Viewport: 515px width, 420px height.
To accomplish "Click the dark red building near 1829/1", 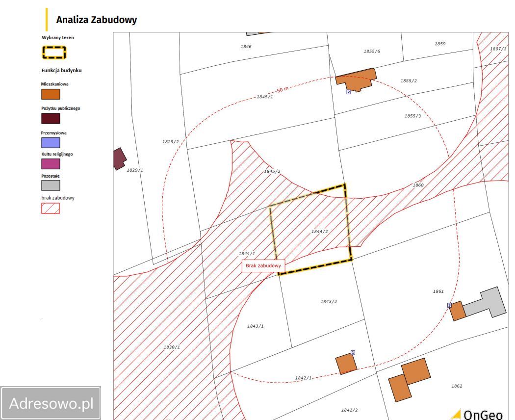I will pos(119,159).
